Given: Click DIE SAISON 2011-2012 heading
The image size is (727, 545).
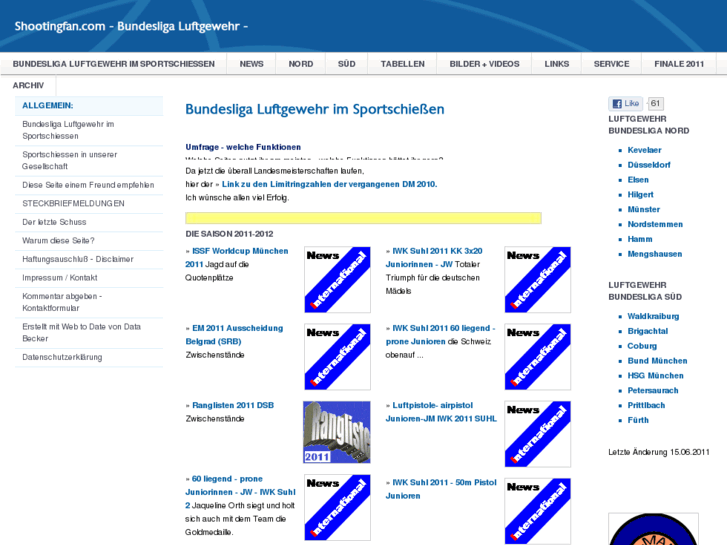Looking at the screenshot, I should click(x=230, y=234).
